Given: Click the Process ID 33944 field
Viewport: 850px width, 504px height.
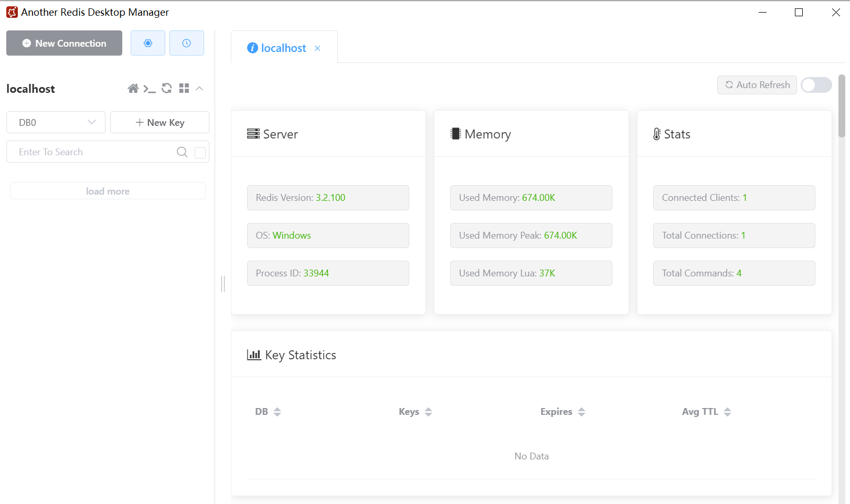Looking at the screenshot, I should coord(328,273).
